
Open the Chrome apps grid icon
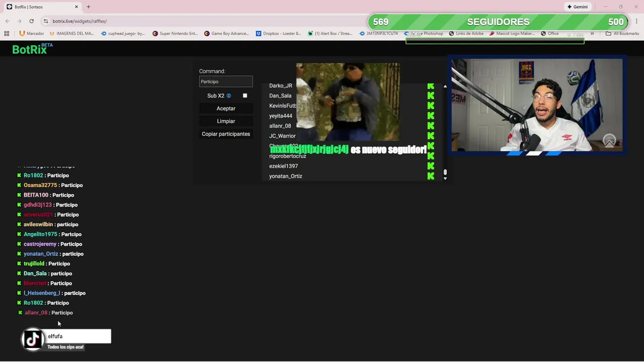coord(7,34)
